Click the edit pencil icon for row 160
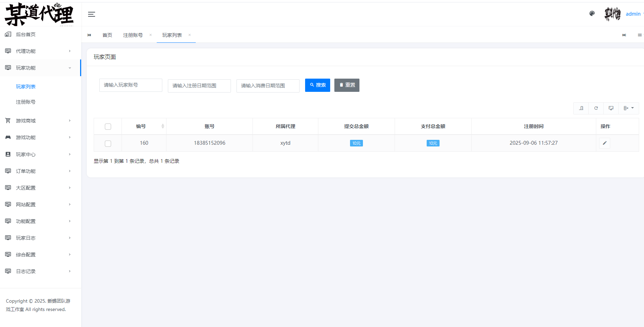 click(x=605, y=143)
